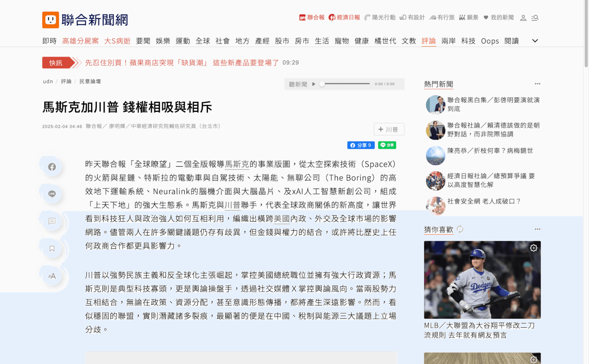
Task: Go to the 全球 news section
Action: 202,41
